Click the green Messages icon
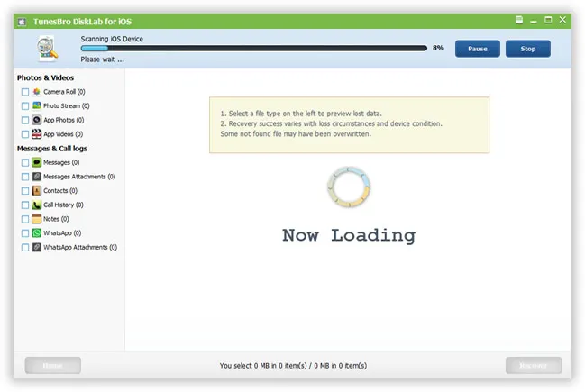 tap(37, 162)
